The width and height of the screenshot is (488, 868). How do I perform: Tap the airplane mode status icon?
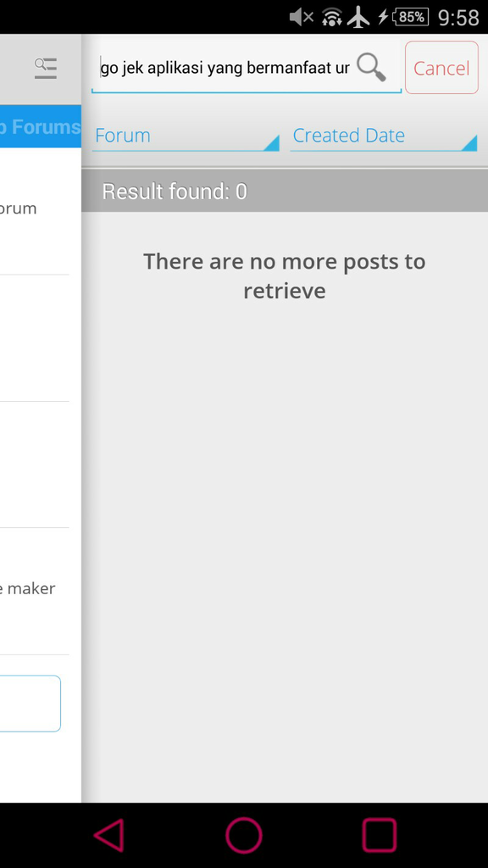(x=358, y=17)
